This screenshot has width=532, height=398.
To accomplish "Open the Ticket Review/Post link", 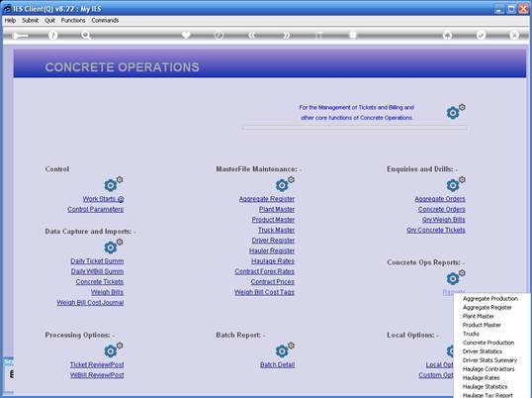I will click(97, 364).
